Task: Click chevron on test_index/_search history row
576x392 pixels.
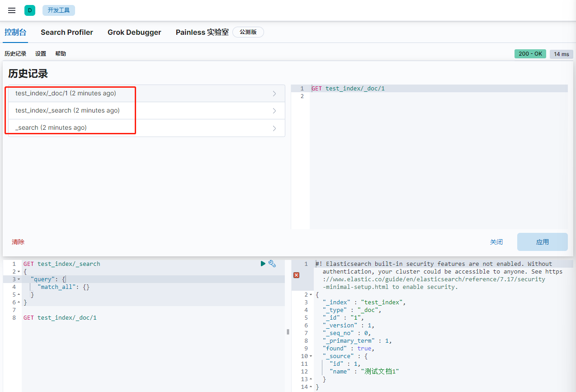Action: [x=274, y=111]
